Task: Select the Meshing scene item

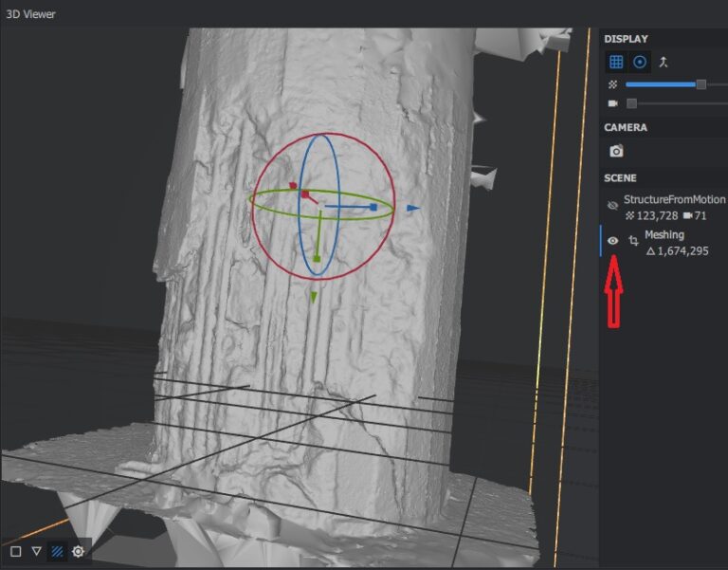Action: 664,235
